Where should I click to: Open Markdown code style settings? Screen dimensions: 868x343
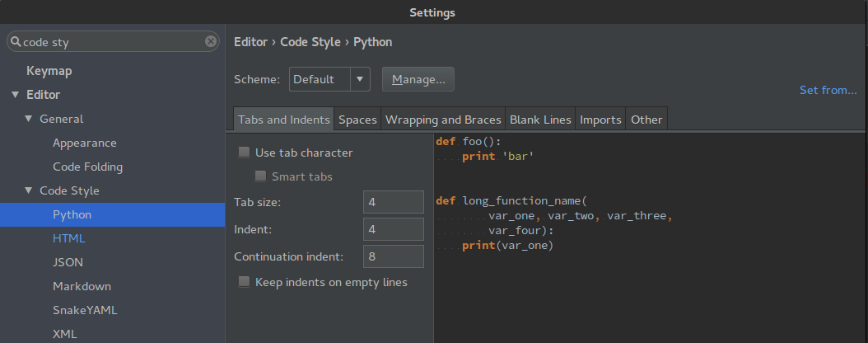coord(82,286)
